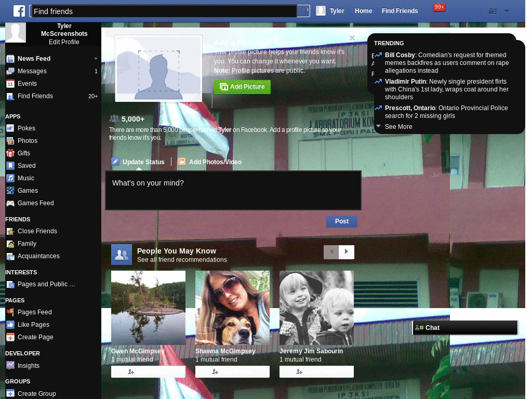Click the privacy shortcuts lock icon
The height and width of the screenshot is (399, 532).
(x=493, y=11)
